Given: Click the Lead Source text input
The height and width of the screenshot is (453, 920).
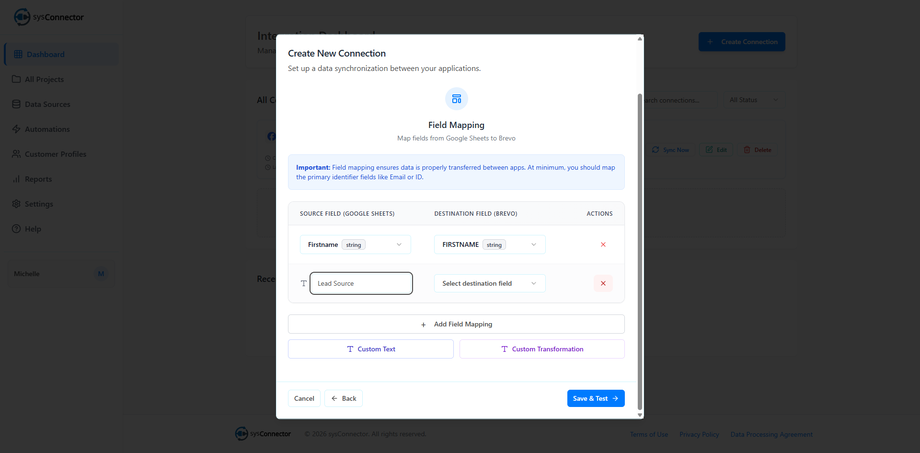Looking at the screenshot, I should tap(361, 284).
